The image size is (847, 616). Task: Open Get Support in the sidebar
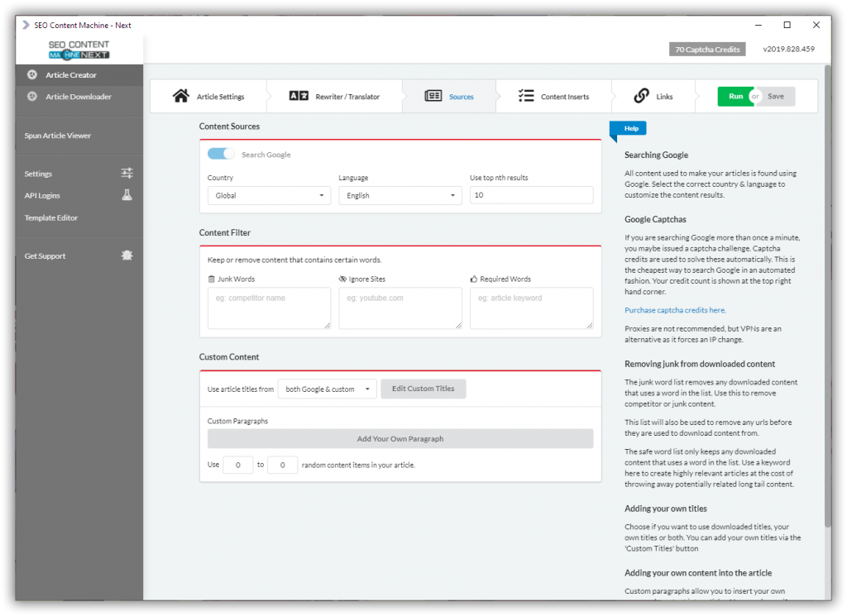coord(79,255)
